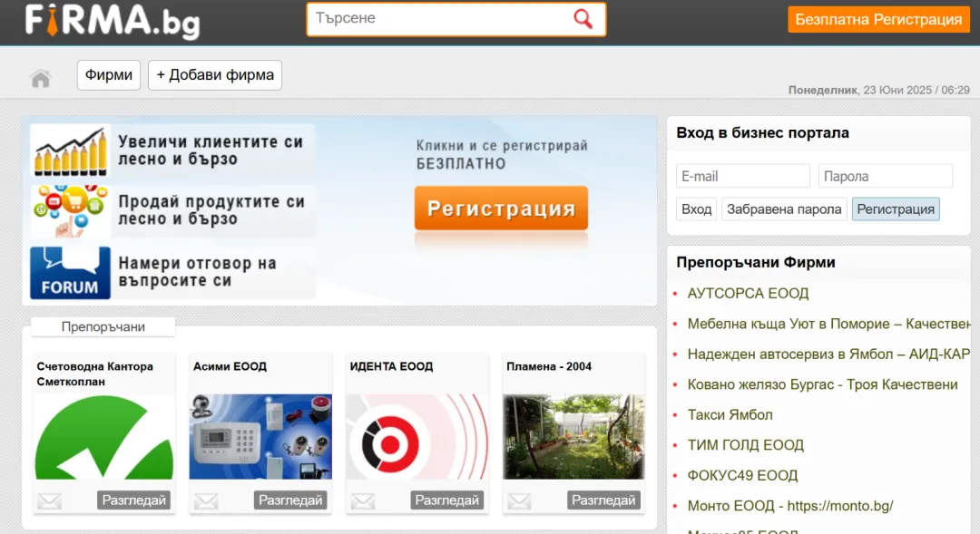Open Ковано желязо Бургас - Троя link
Image resolution: width=980 pixels, height=534 pixels.
(x=822, y=384)
